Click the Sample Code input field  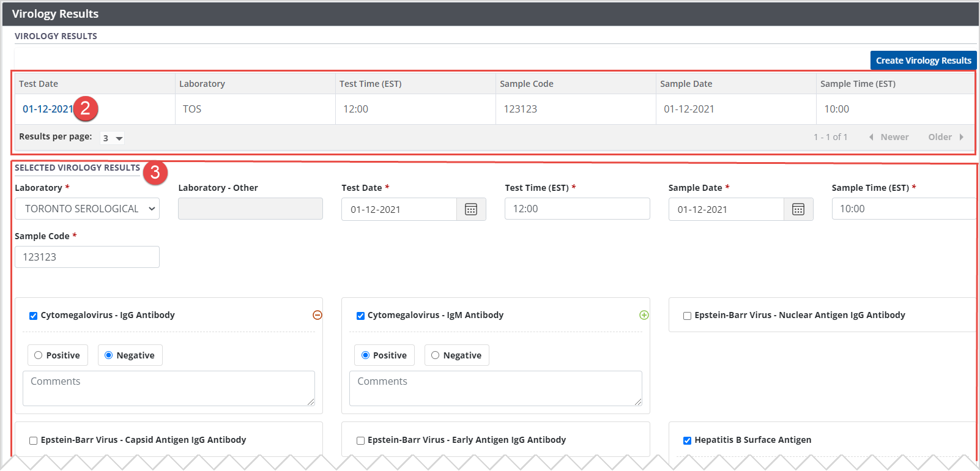point(87,257)
